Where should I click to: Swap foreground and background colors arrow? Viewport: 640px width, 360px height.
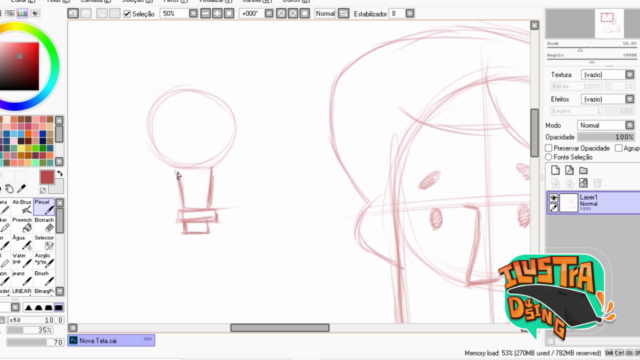click(60, 173)
